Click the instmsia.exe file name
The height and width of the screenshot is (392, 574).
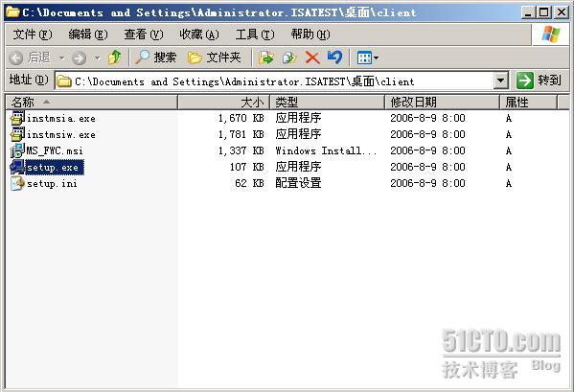(61, 119)
